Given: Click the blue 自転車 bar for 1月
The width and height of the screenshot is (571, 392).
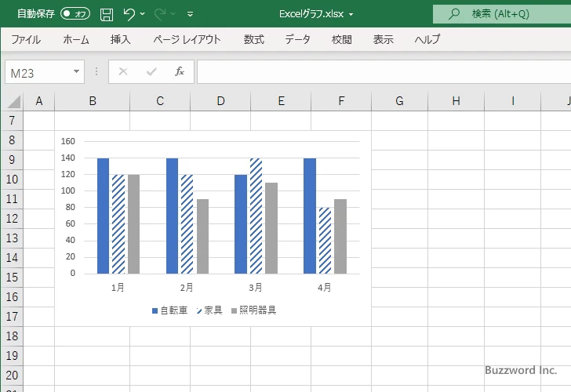Looking at the screenshot, I should pos(103,216).
